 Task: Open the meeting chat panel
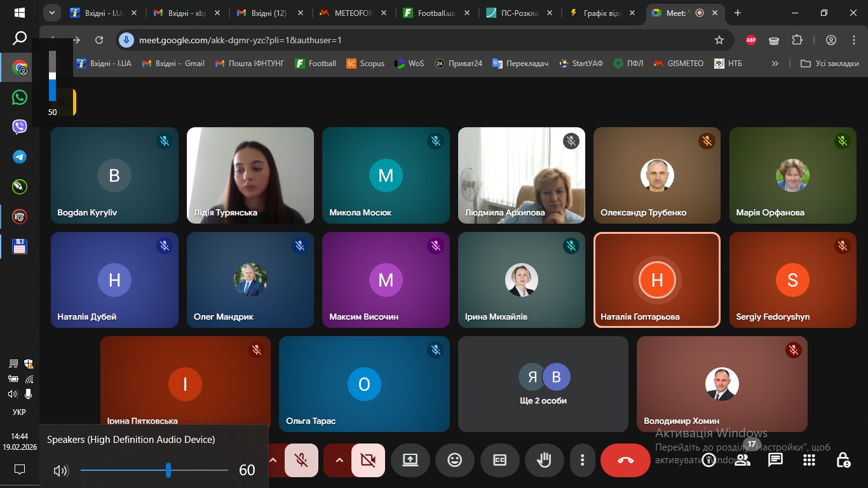775,460
